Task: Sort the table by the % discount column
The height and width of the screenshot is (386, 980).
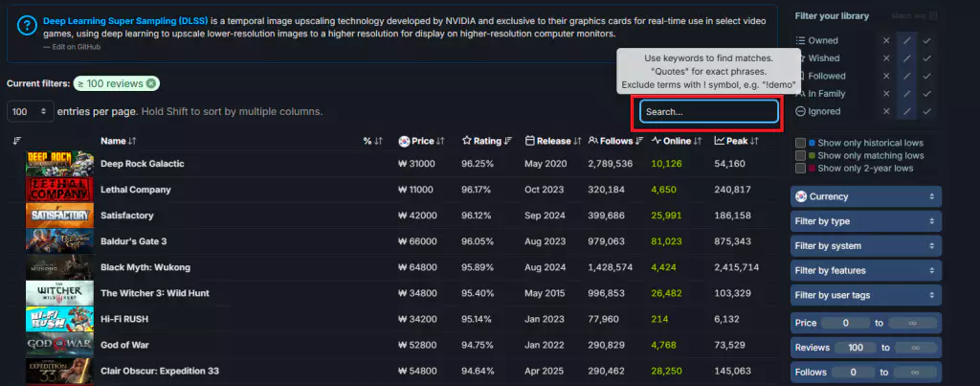Action: [x=367, y=142]
